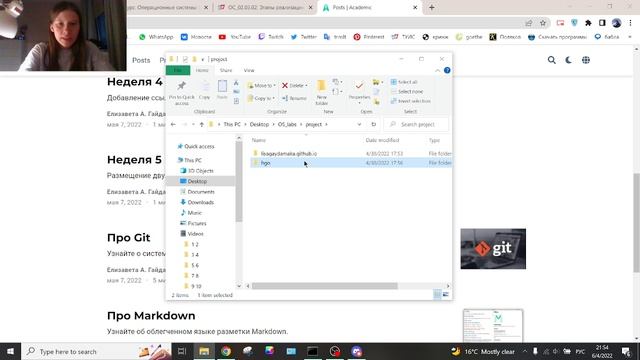The width and height of the screenshot is (640, 360).
Task: Open the Move to dropdown
Action: tap(262, 85)
